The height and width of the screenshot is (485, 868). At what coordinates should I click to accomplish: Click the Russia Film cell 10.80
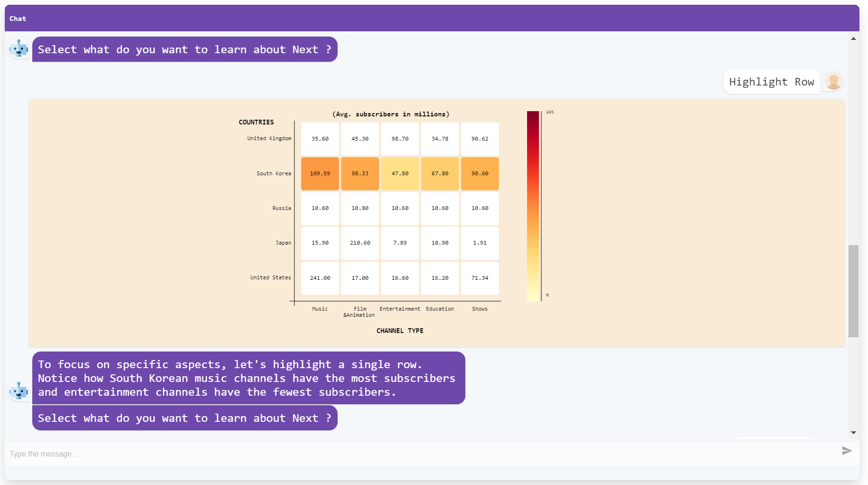[360, 208]
